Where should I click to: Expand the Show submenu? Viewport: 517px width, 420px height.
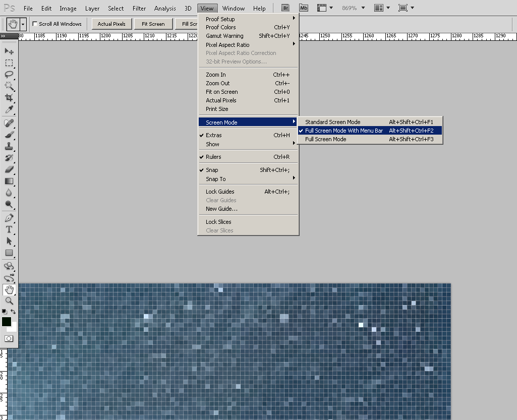pyautogui.click(x=248, y=144)
